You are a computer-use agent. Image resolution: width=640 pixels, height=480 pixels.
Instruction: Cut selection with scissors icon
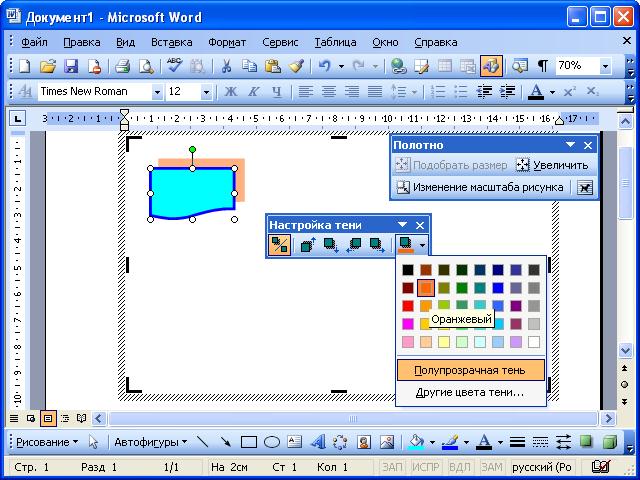coord(226,66)
